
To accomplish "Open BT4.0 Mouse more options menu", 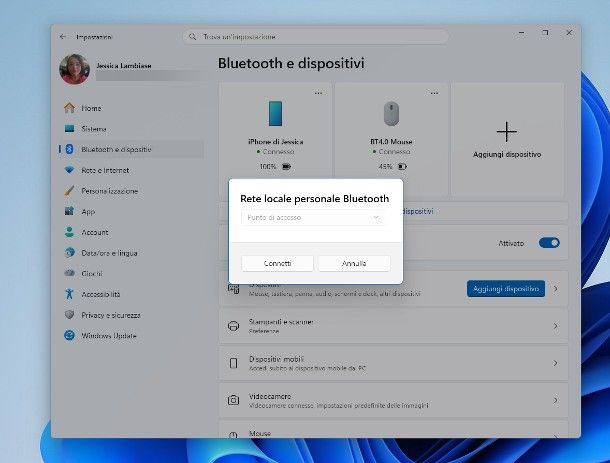I will pos(434,93).
